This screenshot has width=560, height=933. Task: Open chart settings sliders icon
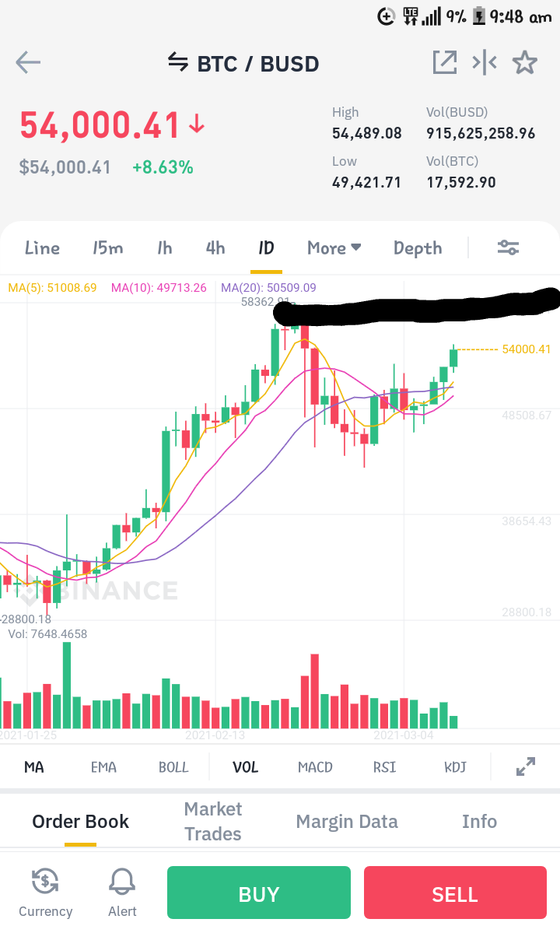pyautogui.click(x=509, y=247)
